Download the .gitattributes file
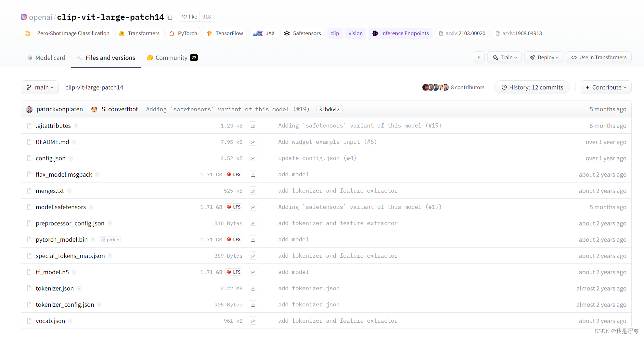644x337 pixels. (253, 126)
